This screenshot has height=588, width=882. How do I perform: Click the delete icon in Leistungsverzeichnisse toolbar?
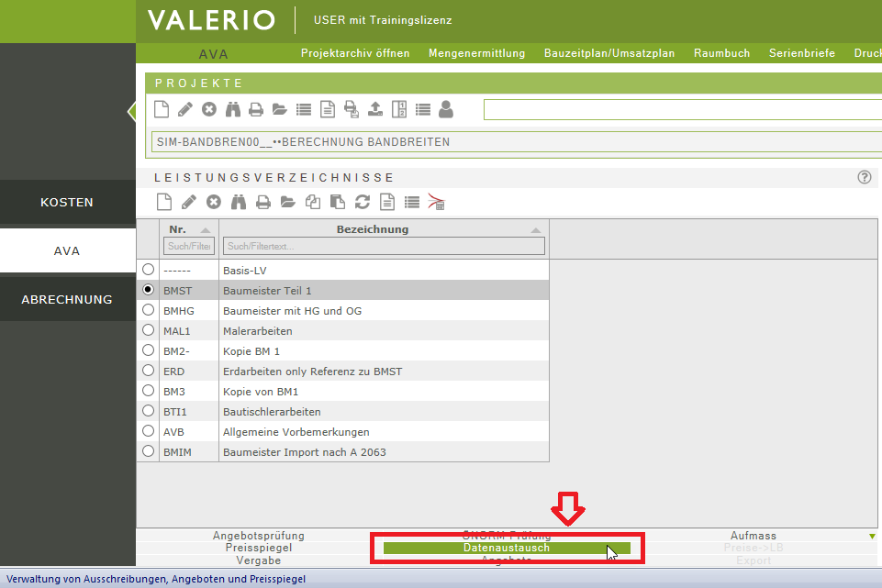pyautogui.click(x=214, y=202)
